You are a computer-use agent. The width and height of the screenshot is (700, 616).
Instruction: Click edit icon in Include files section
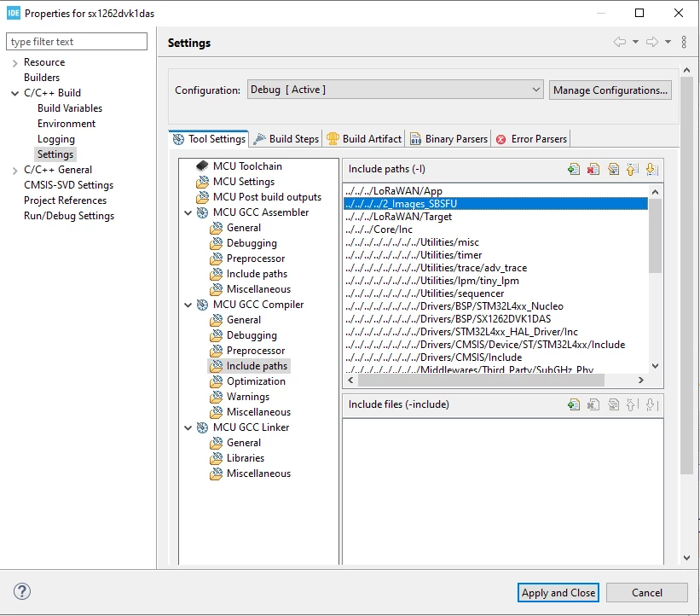[x=613, y=404]
